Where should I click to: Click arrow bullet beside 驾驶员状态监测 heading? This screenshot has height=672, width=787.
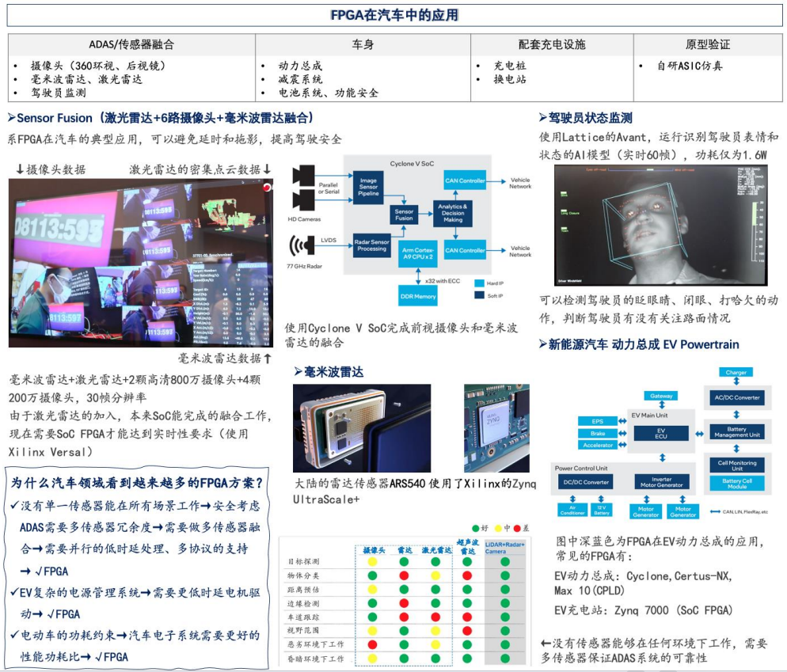click(543, 118)
